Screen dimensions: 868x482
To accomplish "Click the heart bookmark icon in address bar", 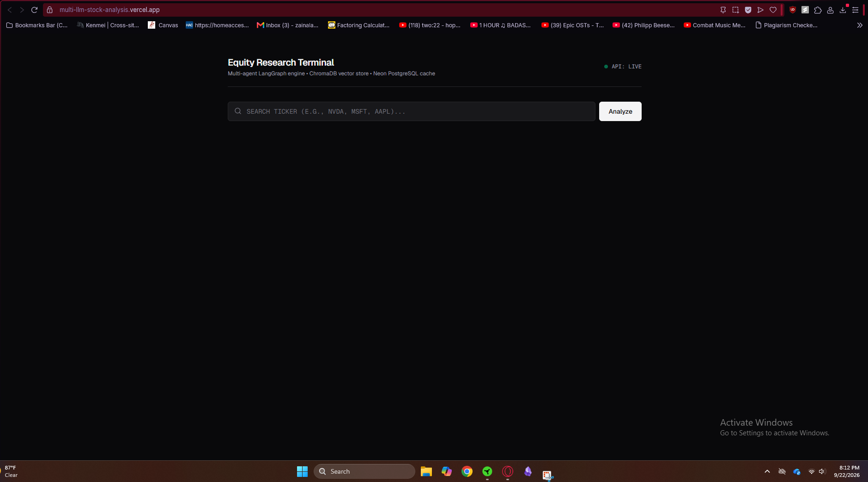I will click(x=773, y=10).
